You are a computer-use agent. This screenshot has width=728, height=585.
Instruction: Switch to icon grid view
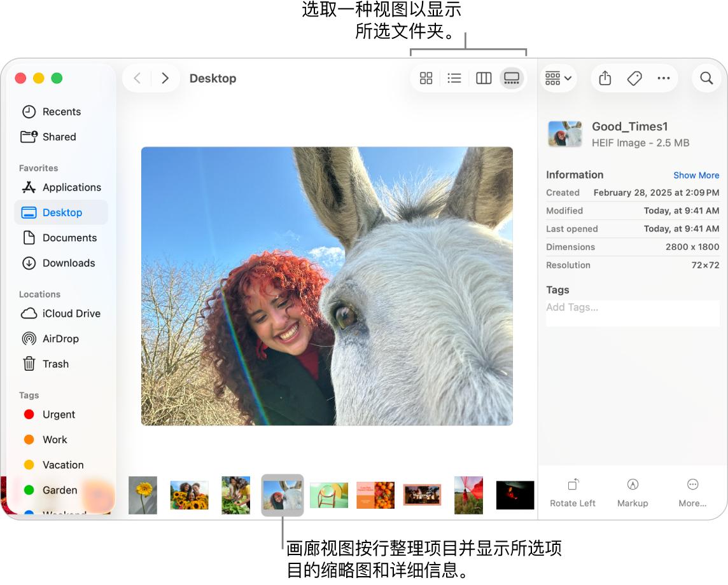[426, 78]
